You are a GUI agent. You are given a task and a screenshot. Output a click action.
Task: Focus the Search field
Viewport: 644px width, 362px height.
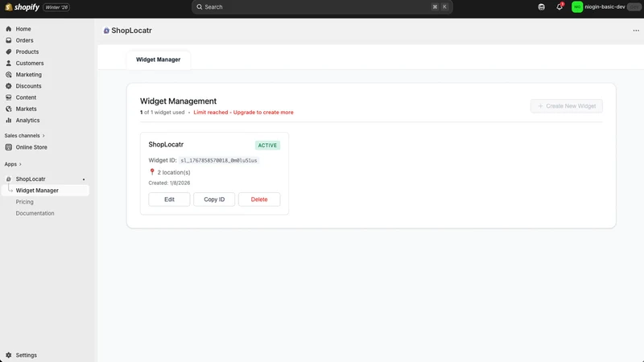pos(322,7)
